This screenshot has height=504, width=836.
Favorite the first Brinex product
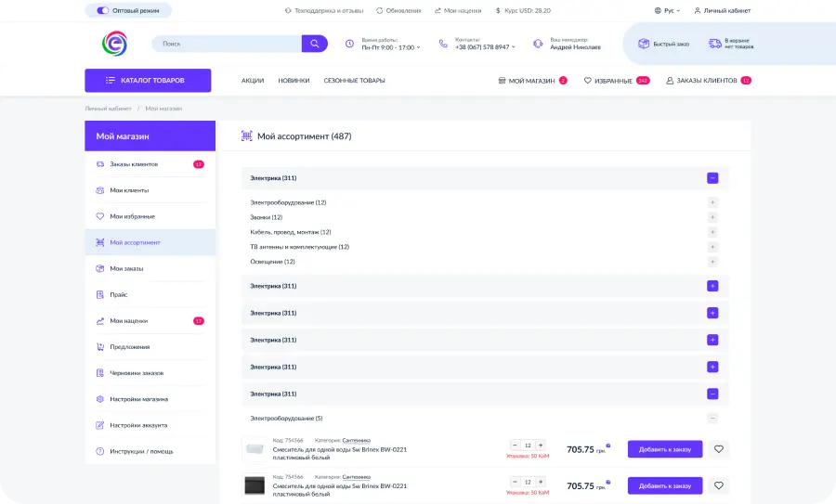tap(719, 449)
